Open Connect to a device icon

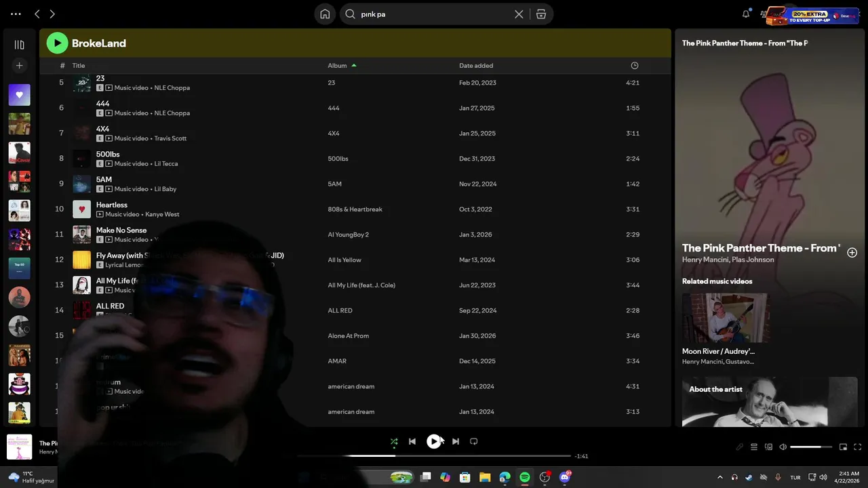pyautogui.click(x=768, y=447)
